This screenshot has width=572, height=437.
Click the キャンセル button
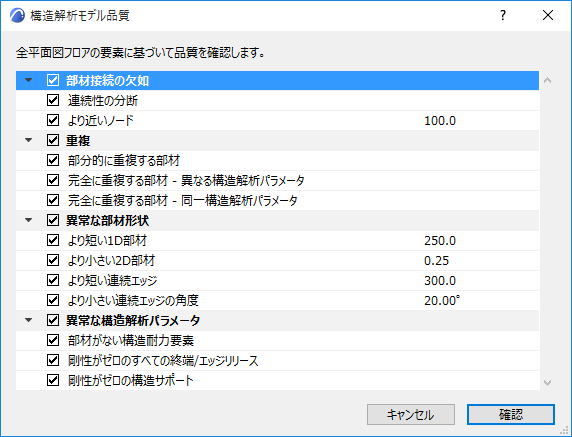click(411, 414)
